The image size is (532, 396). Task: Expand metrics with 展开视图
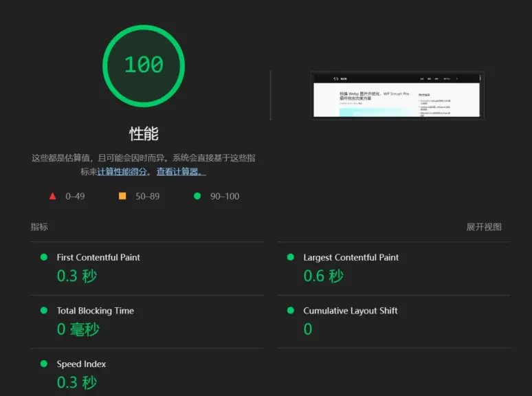[x=484, y=227]
